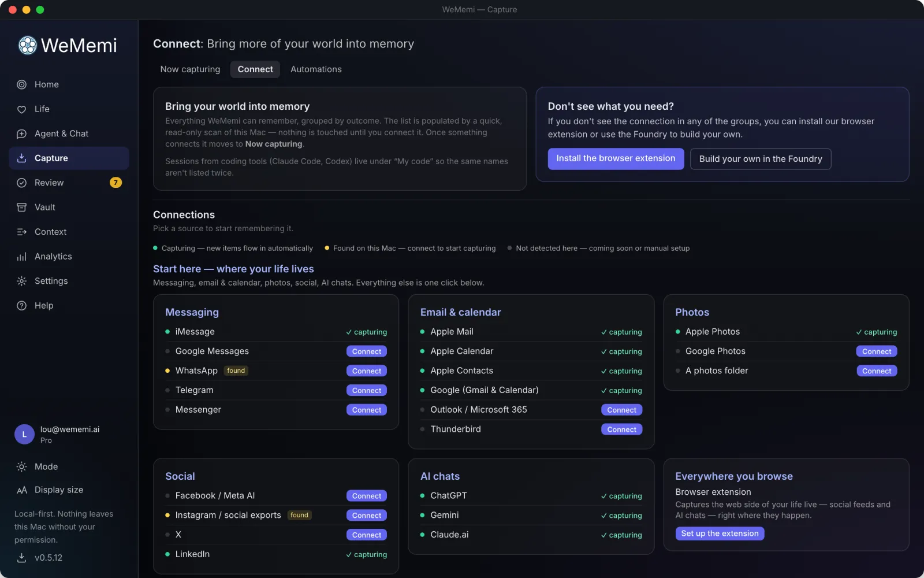924x578 pixels.
Task: Click the Apple Mail capturing status
Action: tap(621, 332)
